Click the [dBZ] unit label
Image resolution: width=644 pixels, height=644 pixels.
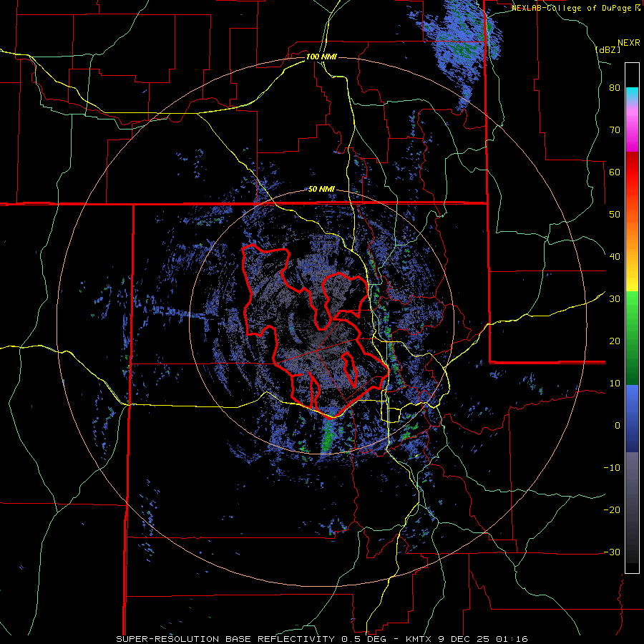(x=608, y=49)
